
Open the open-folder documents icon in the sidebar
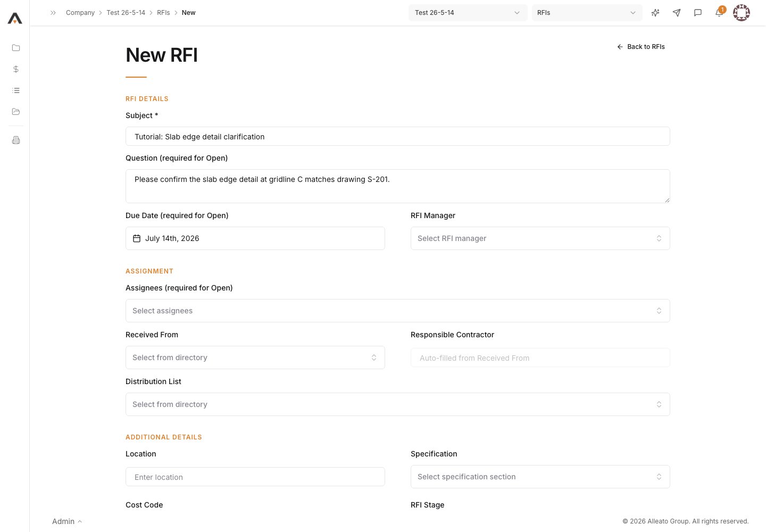click(16, 112)
